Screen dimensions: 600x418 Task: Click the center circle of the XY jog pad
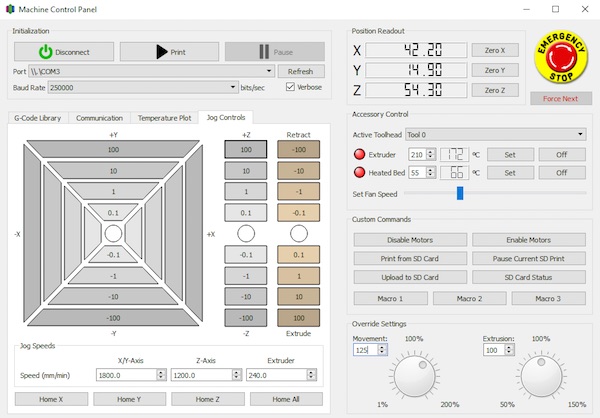click(113, 233)
